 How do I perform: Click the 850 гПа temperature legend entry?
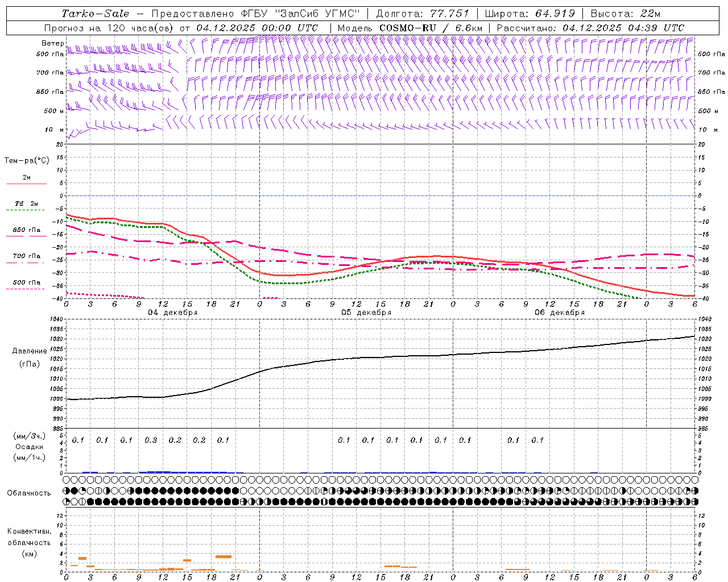(x=26, y=231)
